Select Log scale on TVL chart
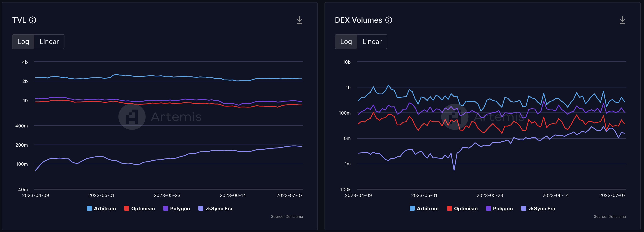This screenshot has height=232, width=644. click(23, 42)
